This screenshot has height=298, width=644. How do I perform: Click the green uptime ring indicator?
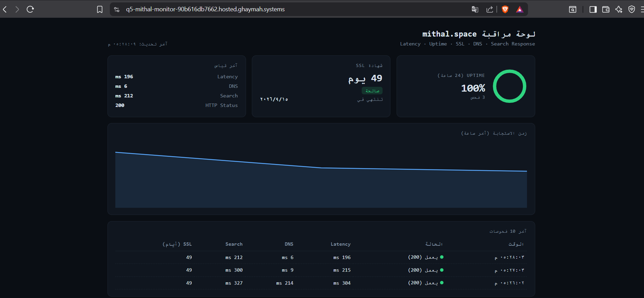tap(510, 86)
